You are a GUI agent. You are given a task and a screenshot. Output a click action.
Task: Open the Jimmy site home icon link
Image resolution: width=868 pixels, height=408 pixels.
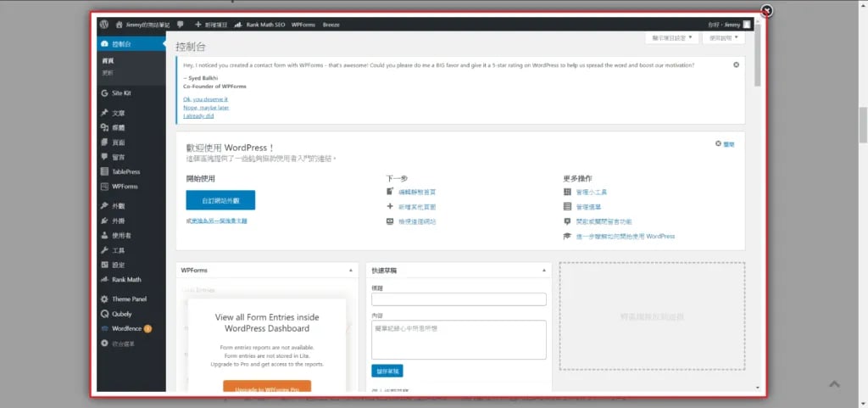(x=119, y=25)
